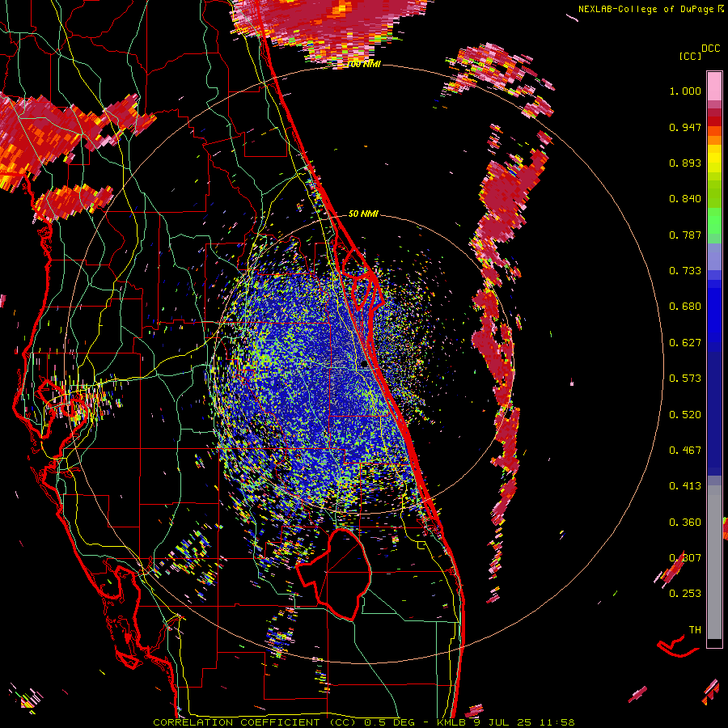Click the 0.413 legend value
This screenshot has width=728, height=728.
685,486
